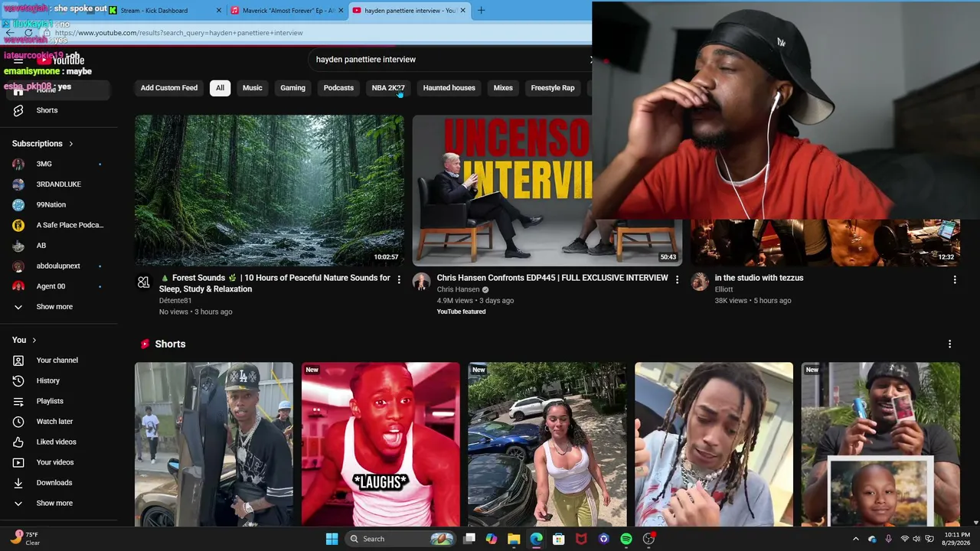
Task: Play the Short captioned *LAUGHS*
Action: (381, 445)
